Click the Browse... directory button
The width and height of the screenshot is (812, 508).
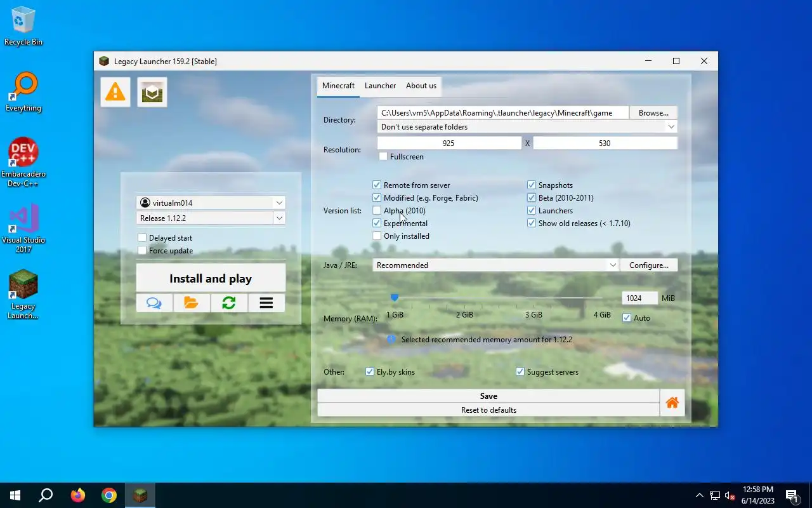click(653, 112)
